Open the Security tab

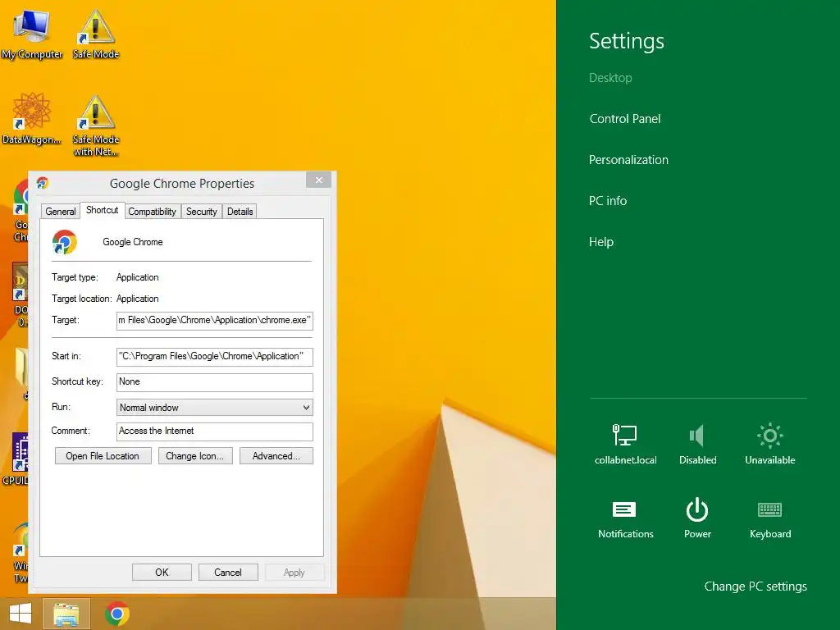coord(202,212)
